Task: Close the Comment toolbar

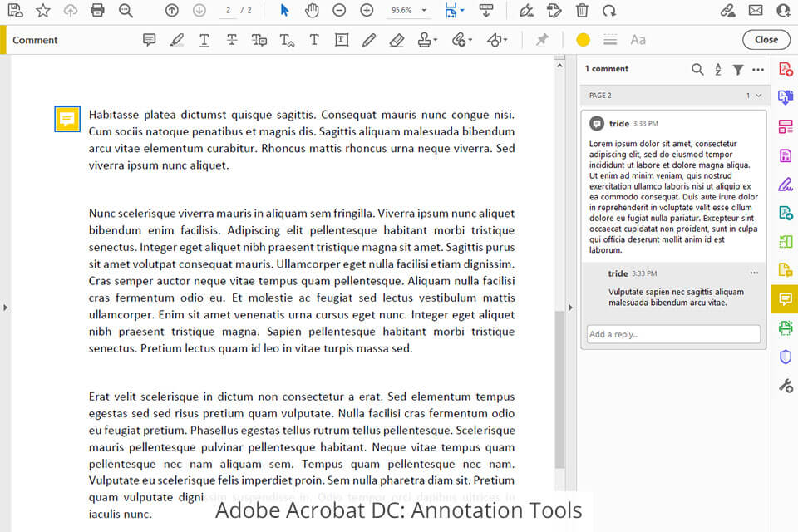Action: [x=766, y=40]
